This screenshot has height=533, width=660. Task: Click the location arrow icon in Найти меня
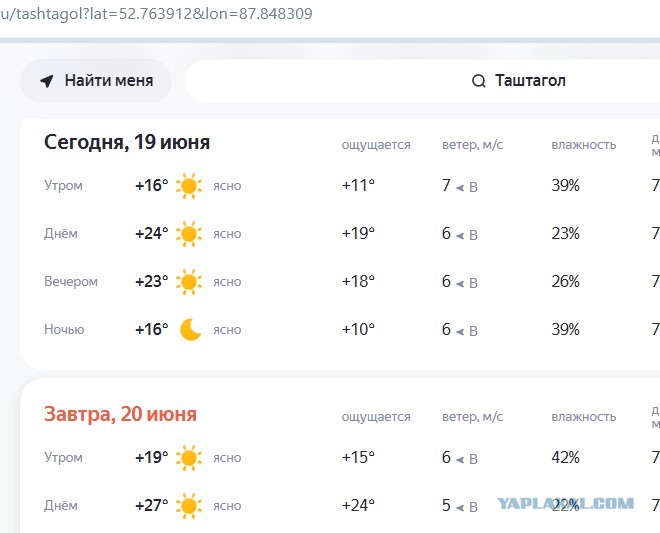(x=47, y=81)
